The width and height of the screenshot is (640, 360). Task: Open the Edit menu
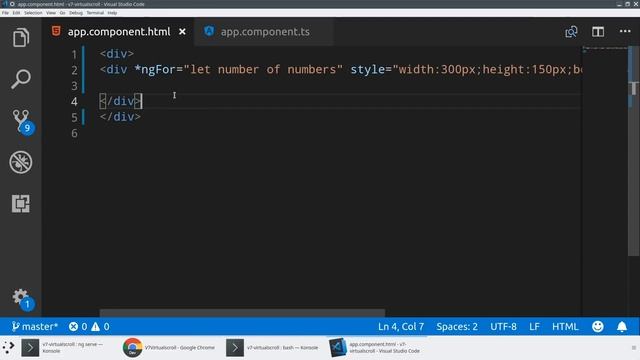(x=16, y=13)
